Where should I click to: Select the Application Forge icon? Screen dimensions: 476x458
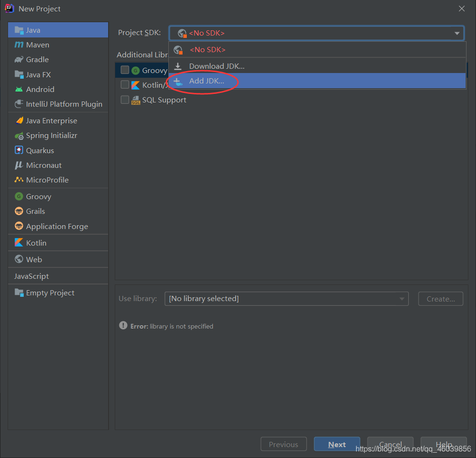click(19, 226)
